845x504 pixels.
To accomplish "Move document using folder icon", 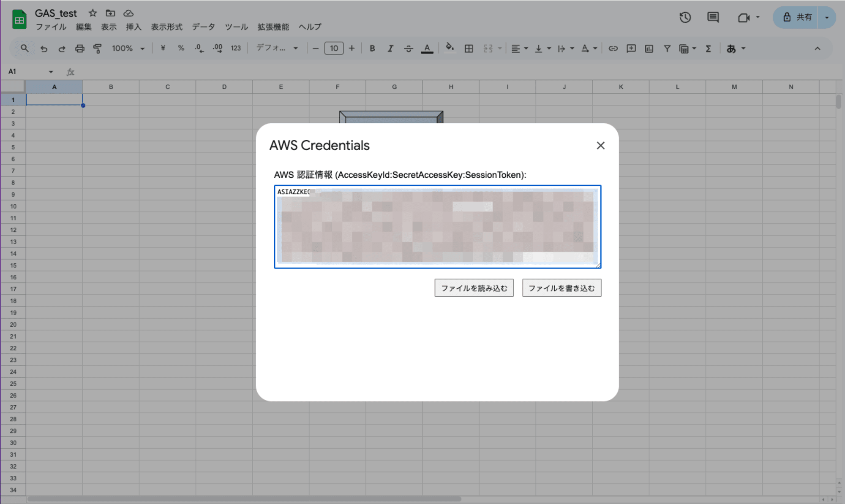I will (110, 13).
